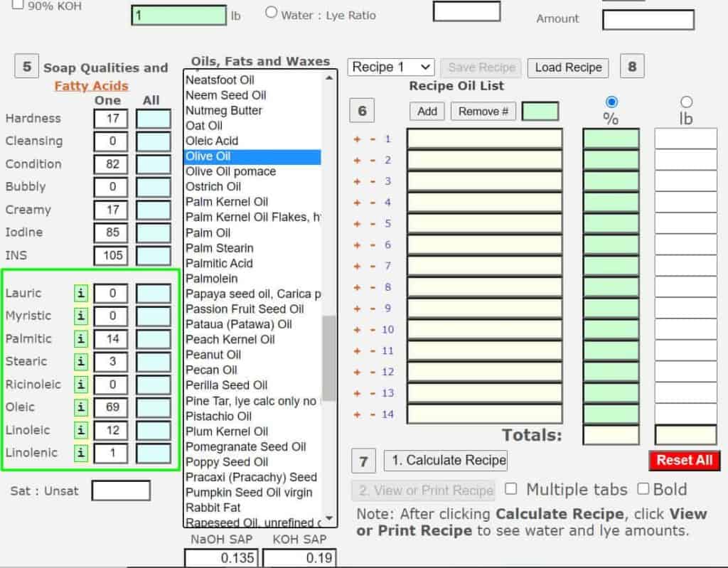This screenshot has height=568, width=728.
Task: Pick Neem Seed Oil from the list
Action: pyautogui.click(x=225, y=95)
